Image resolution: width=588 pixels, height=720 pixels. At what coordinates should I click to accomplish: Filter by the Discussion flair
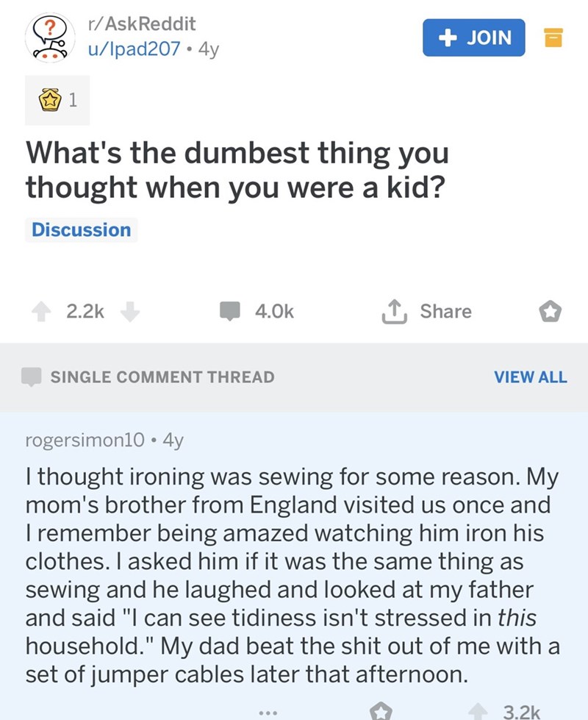click(x=81, y=229)
